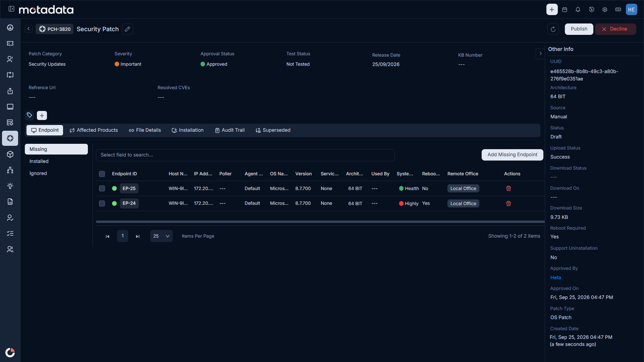Select the Missing endpoints filter
This screenshot has height=362, width=644.
[56, 149]
